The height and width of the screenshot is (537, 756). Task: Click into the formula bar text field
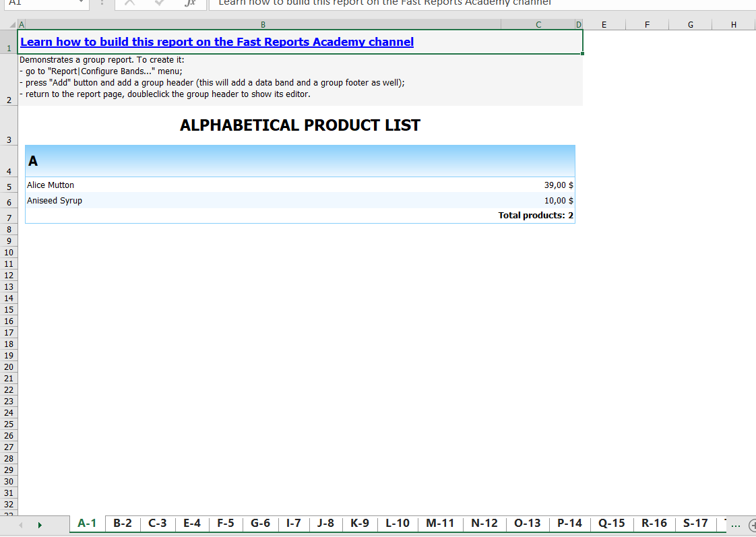[x=472, y=3]
